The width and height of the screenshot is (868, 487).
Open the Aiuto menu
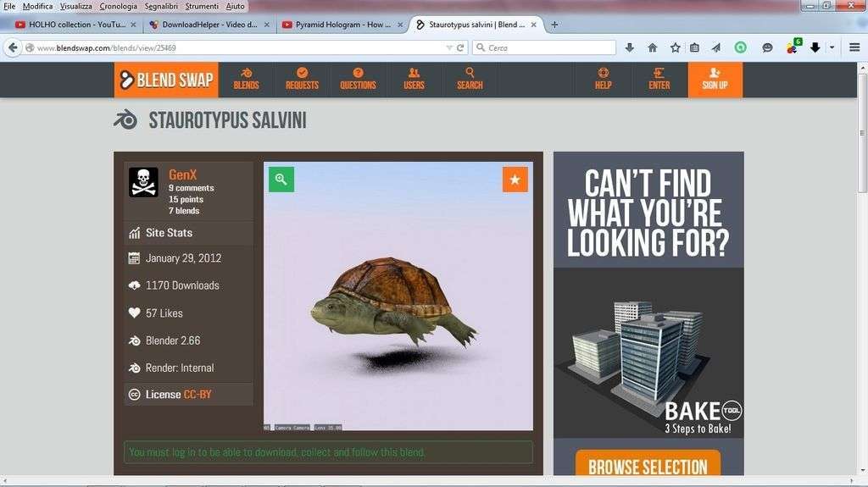235,6
